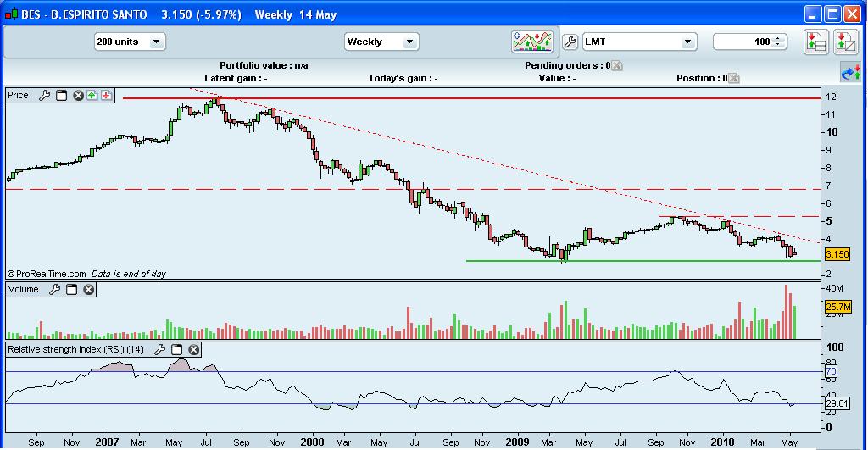Image resolution: width=868 pixels, height=450 pixels.
Task: Click the RSI 70 level label
Action: [831, 371]
